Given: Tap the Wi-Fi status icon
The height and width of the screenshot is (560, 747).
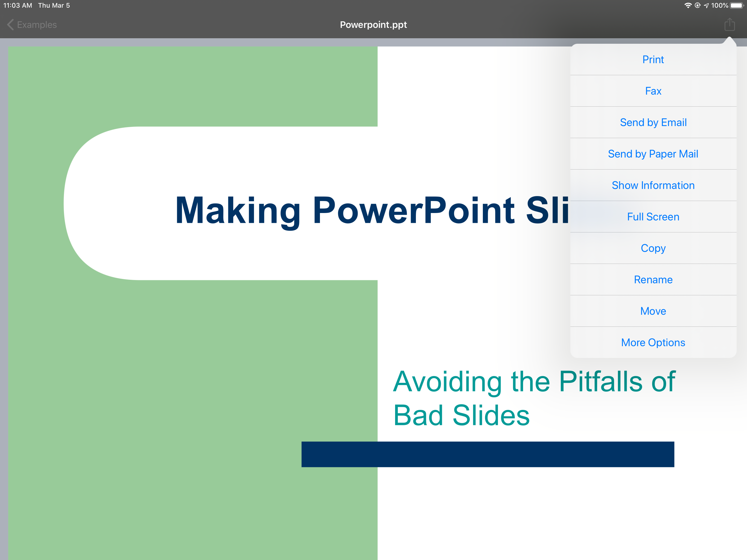Looking at the screenshot, I should 688,5.
